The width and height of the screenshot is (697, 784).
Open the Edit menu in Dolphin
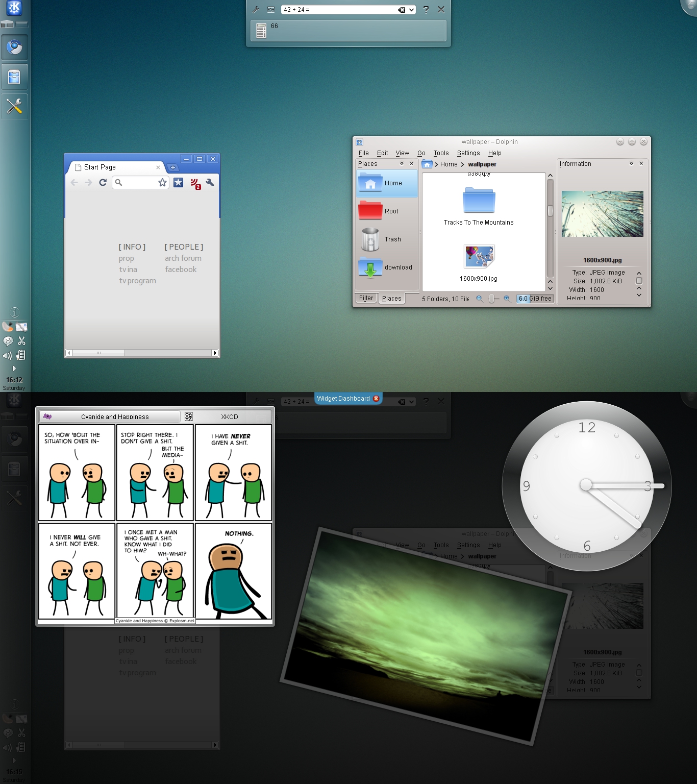pos(383,153)
